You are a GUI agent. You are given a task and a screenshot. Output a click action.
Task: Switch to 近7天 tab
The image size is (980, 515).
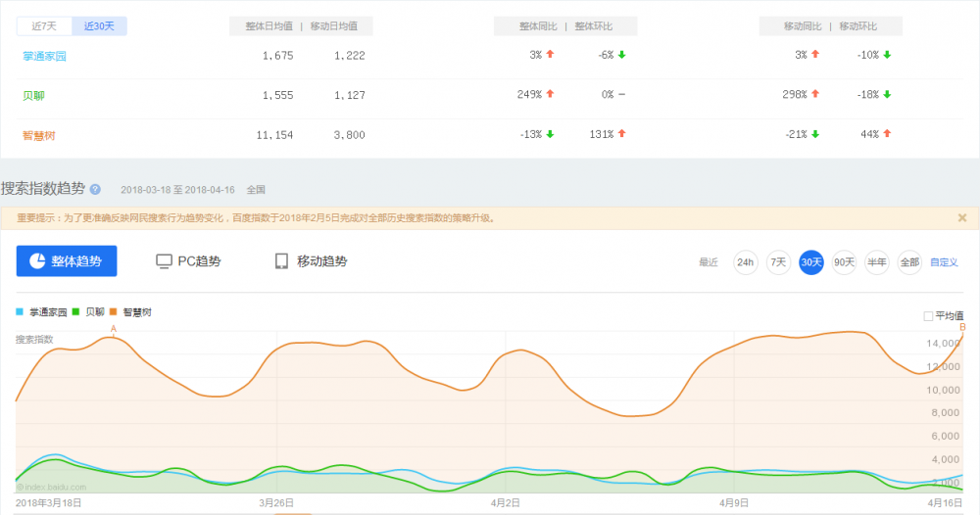pos(45,25)
